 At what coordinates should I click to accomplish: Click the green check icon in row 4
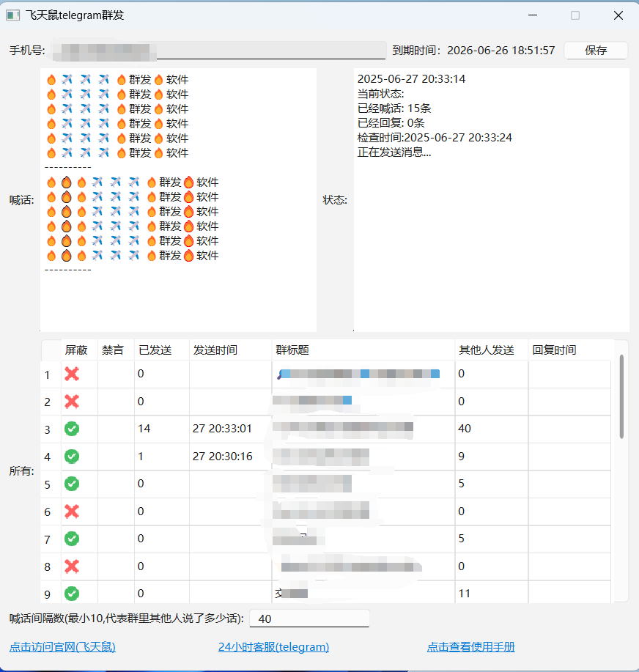coord(72,456)
